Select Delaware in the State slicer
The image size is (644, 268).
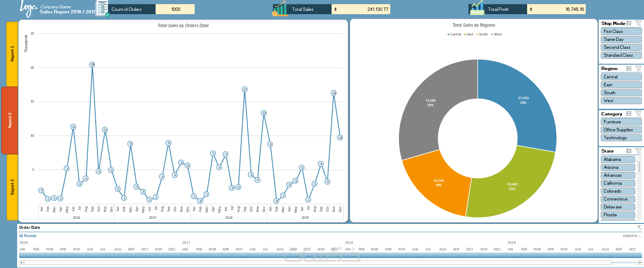pyautogui.click(x=618, y=207)
